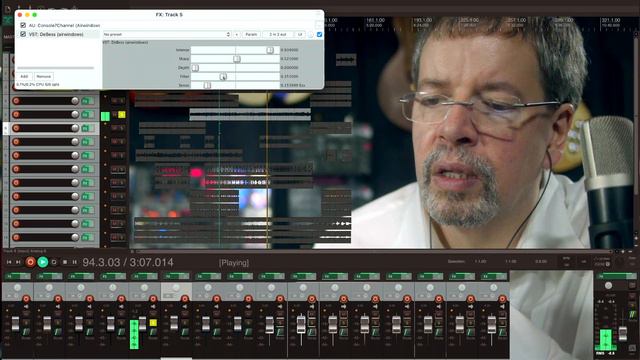Click the volume knob of the highlighted track row
This screenshot has height=360, width=640.
click(75, 128)
